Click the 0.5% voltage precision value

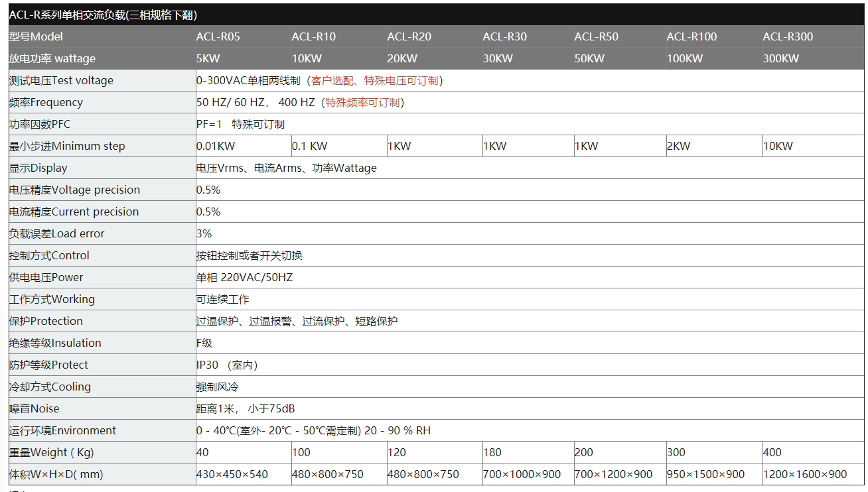pyautogui.click(x=208, y=190)
